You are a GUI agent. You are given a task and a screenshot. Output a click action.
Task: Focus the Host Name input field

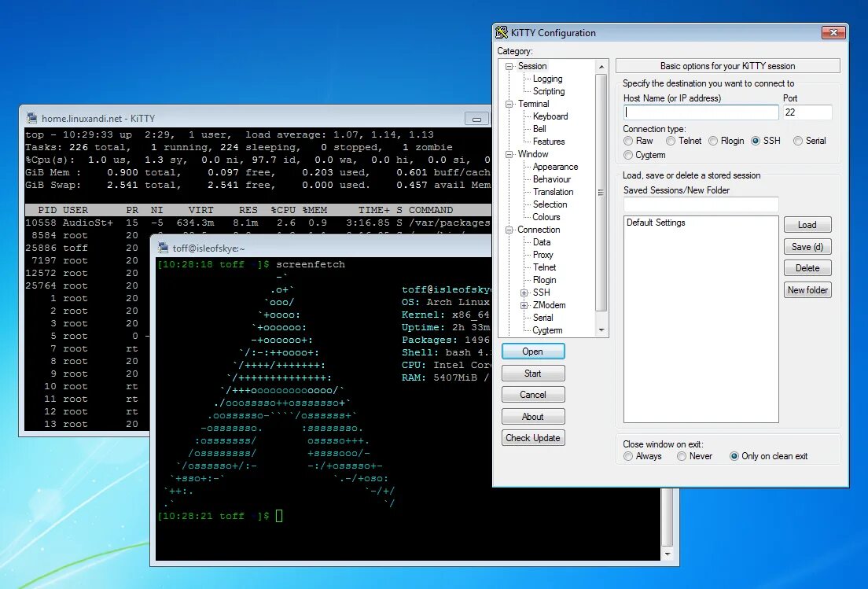coord(701,112)
